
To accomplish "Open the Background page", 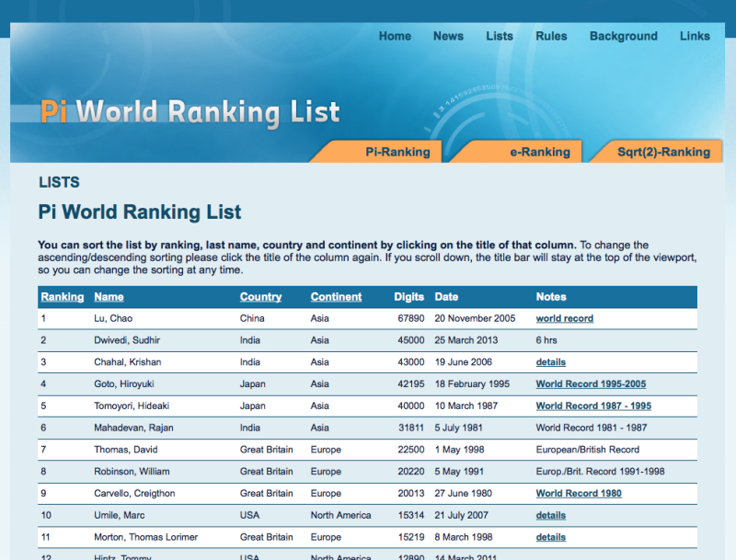I will (623, 37).
